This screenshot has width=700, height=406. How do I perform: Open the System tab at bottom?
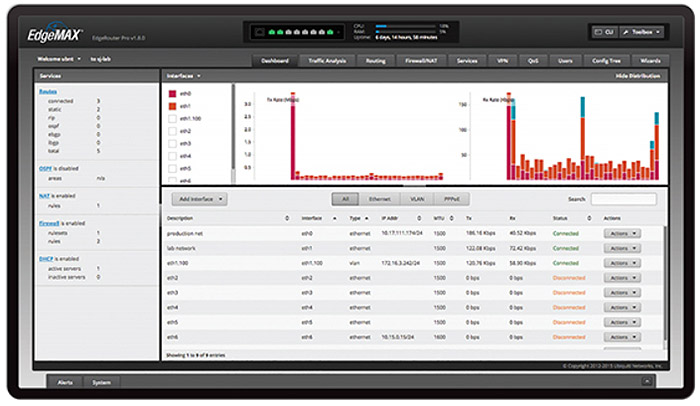pos(101,382)
